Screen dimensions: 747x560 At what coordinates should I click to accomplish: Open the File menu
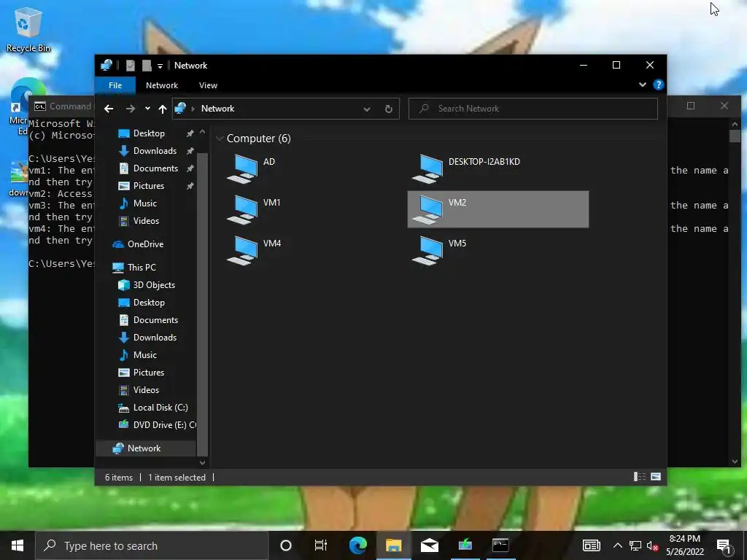point(115,85)
